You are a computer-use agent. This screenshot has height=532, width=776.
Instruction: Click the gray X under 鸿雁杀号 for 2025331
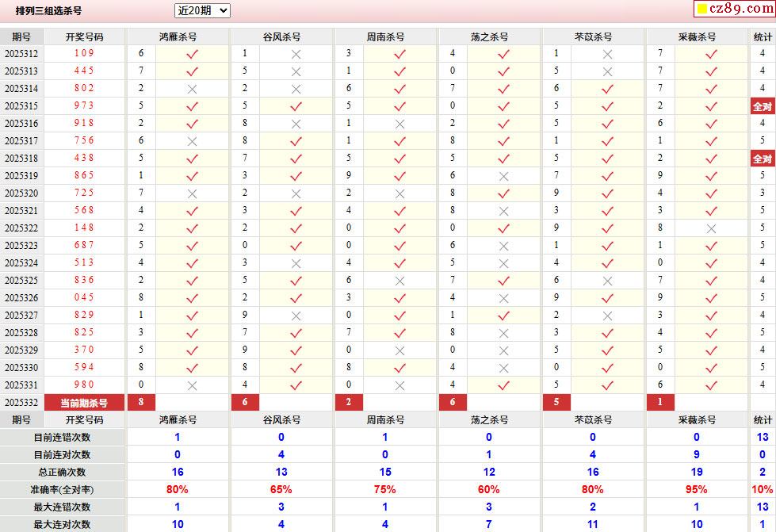click(x=192, y=385)
